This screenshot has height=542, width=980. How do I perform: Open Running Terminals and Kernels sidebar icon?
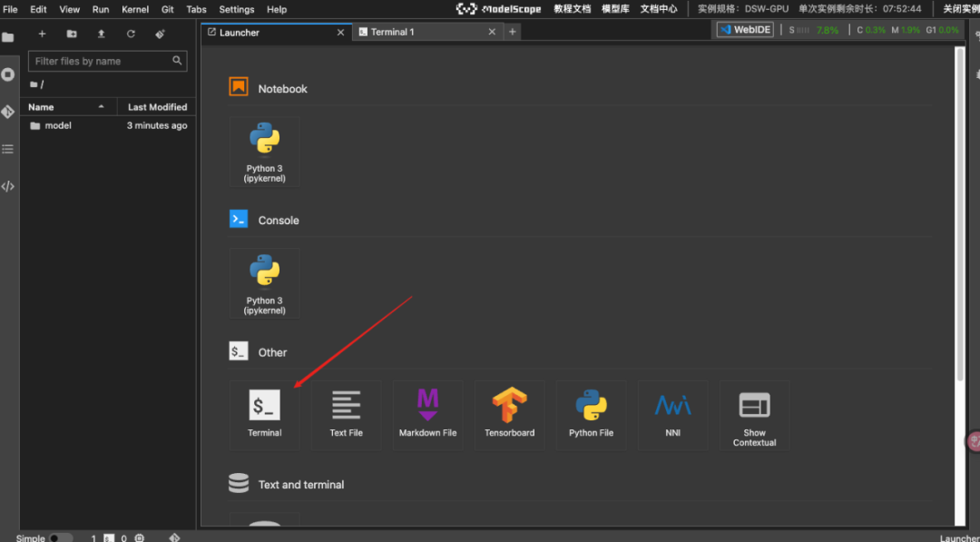coord(7,75)
